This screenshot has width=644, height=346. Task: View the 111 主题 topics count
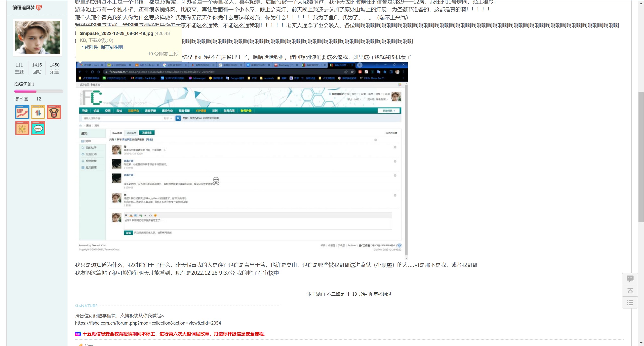point(19,68)
